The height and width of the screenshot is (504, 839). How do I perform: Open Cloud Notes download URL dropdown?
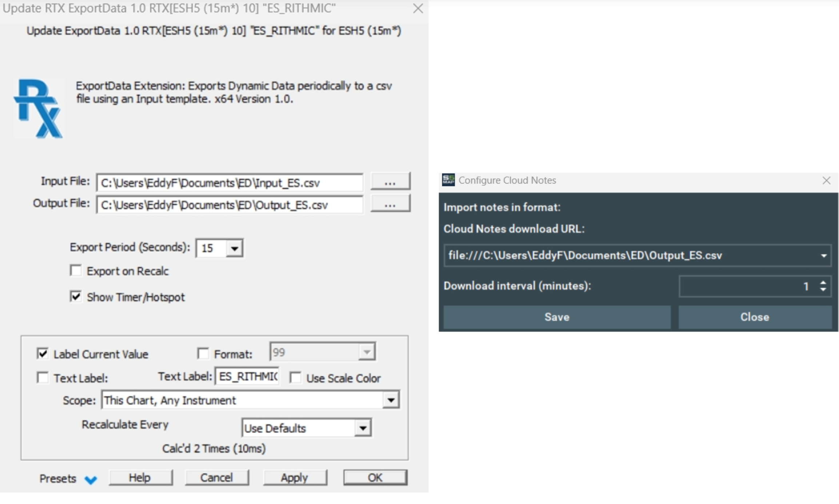click(824, 256)
